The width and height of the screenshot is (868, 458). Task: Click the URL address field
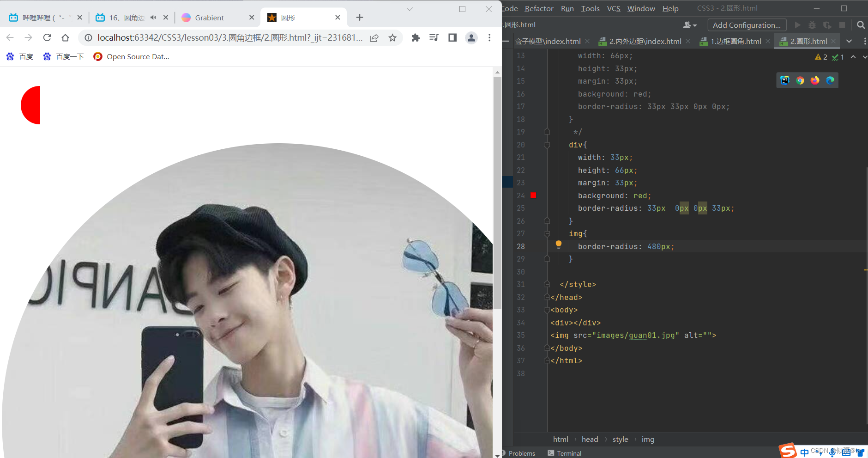pos(230,37)
